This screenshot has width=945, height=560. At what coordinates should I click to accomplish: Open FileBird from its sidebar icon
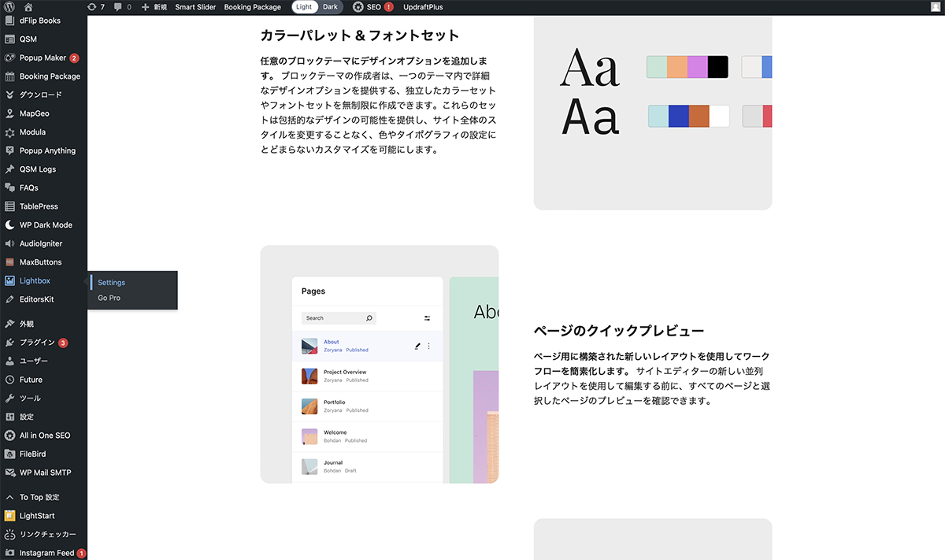point(11,454)
